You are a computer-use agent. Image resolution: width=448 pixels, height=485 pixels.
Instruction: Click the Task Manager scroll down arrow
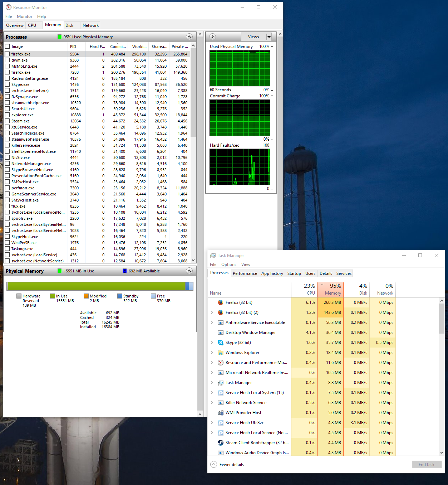pos(442,453)
